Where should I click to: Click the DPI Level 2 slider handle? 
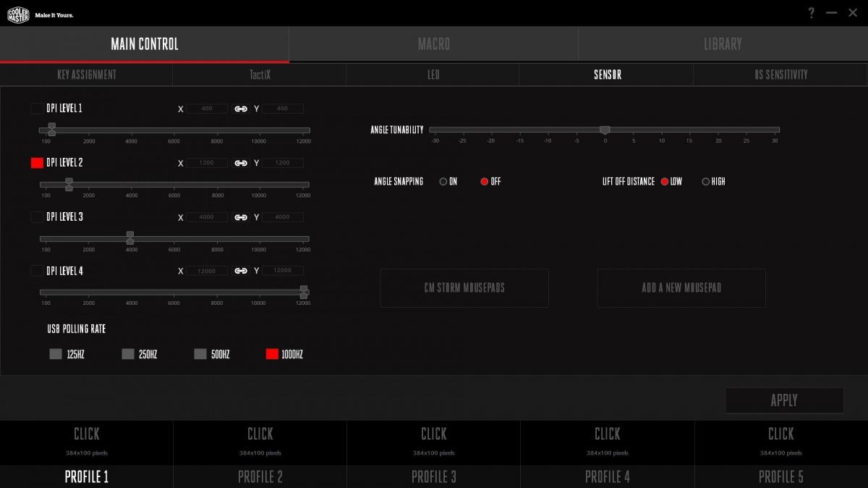click(x=69, y=184)
